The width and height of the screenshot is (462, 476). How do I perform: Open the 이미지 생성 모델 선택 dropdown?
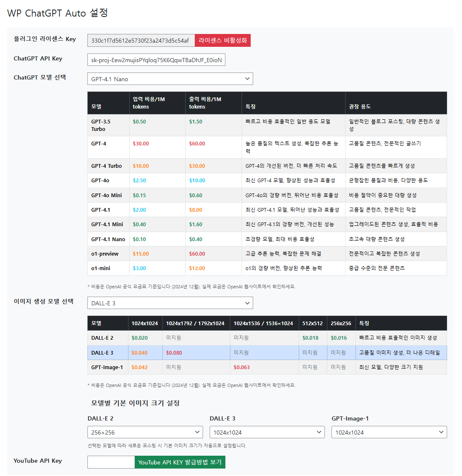click(x=170, y=303)
